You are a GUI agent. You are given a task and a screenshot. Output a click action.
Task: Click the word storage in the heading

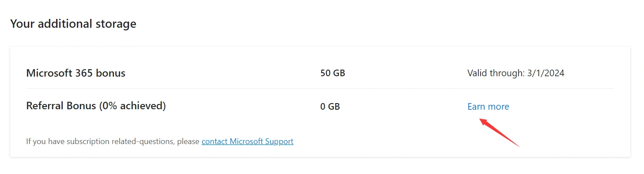tap(116, 24)
